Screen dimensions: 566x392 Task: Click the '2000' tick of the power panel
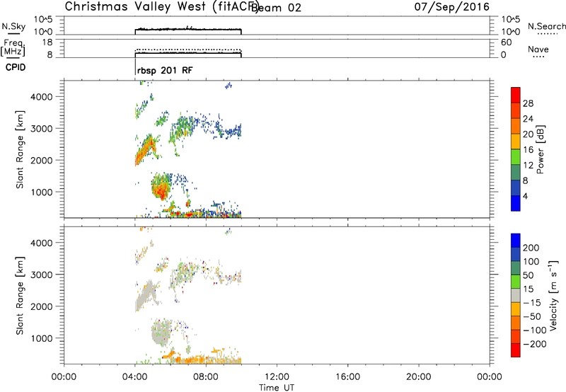[x=42, y=160]
